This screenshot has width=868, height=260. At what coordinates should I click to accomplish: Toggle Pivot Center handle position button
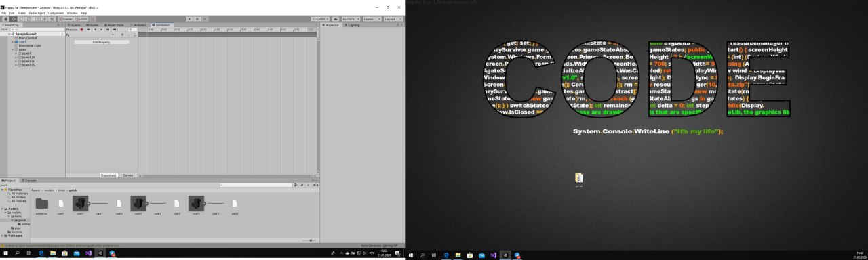[x=66, y=19]
